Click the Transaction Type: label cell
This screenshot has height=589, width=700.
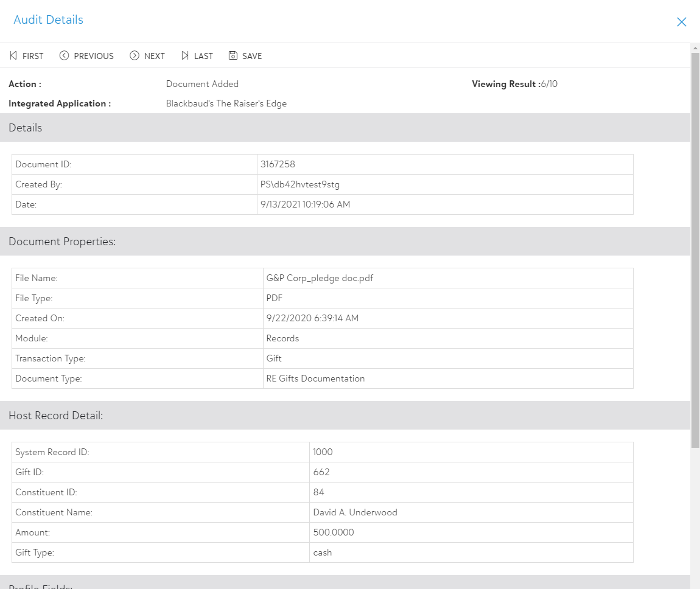tap(138, 358)
